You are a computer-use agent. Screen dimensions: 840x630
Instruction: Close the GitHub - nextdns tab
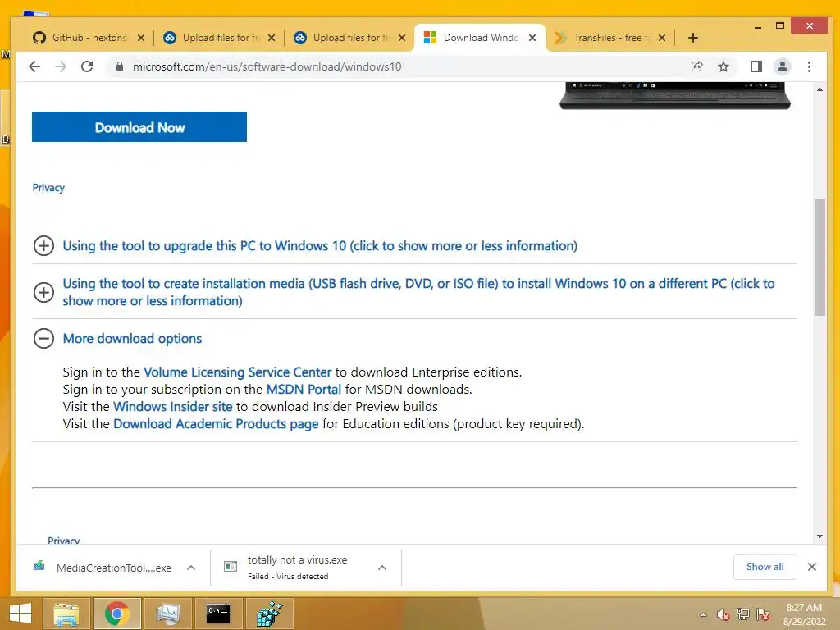(x=141, y=38)
